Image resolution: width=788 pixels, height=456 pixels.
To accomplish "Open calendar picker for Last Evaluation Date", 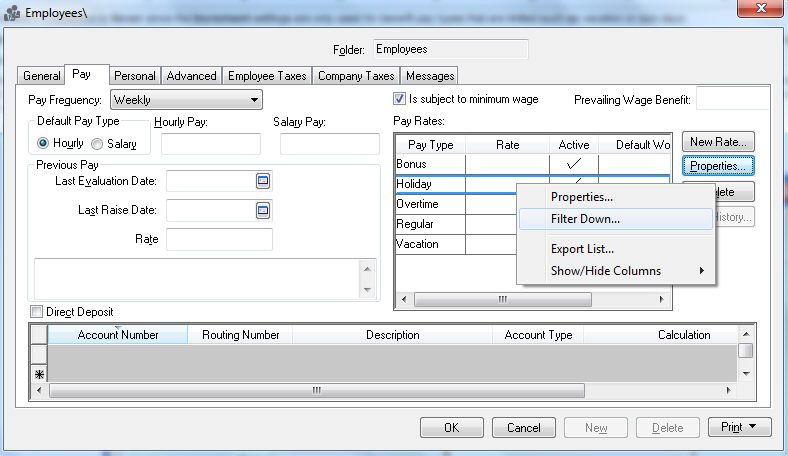I will (263, 181).
